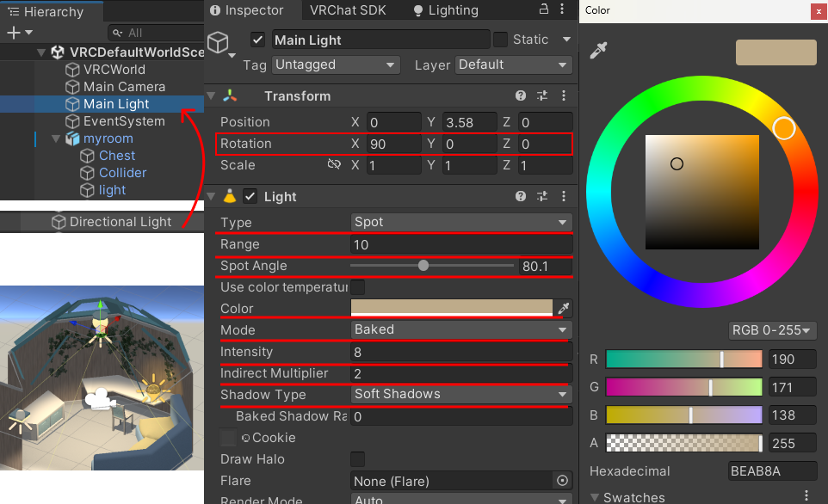
Task: Click Scale constrain proportions link icon
Action: coord(334,165)
